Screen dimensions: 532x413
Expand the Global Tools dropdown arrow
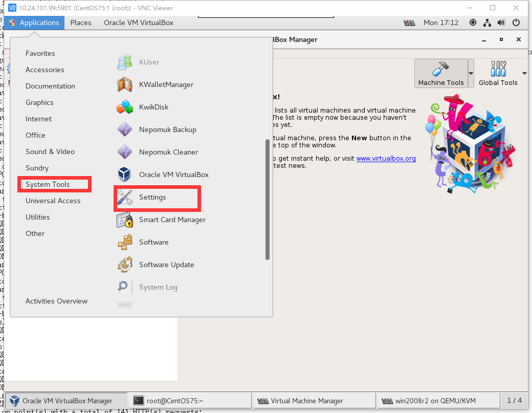[x=524, y=73]
